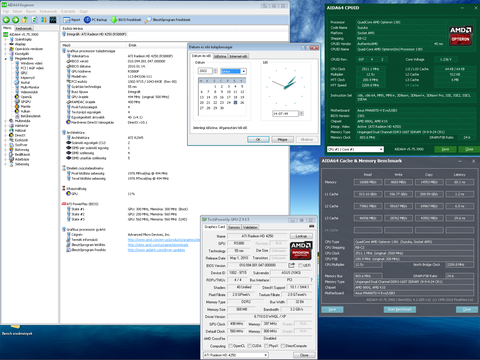Toggle the DirectCompute checkbox in GPU-Z
480x360 pixels.
(283, 346)
